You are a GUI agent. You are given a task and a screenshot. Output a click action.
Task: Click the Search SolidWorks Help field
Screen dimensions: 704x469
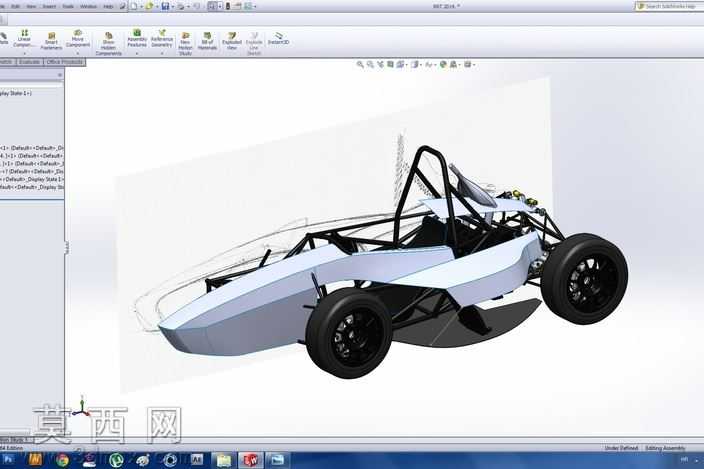670,6
